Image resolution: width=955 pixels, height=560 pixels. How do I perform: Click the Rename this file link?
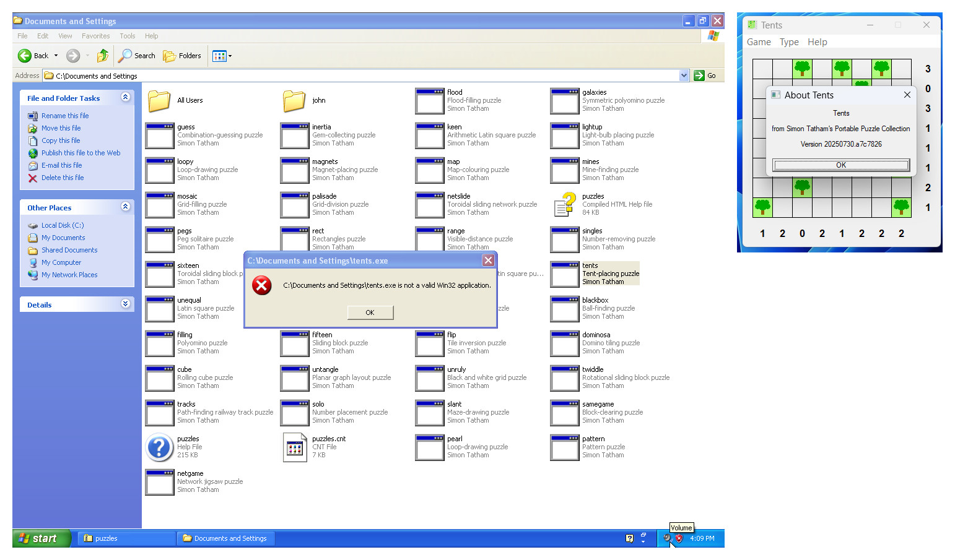pos(65,116)
